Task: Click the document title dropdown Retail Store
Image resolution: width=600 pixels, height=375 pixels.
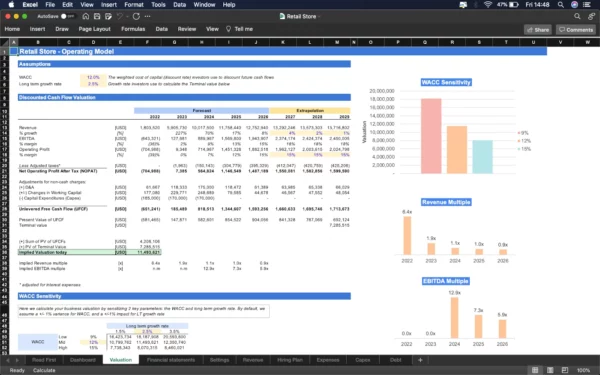Action: click(300, 16)
